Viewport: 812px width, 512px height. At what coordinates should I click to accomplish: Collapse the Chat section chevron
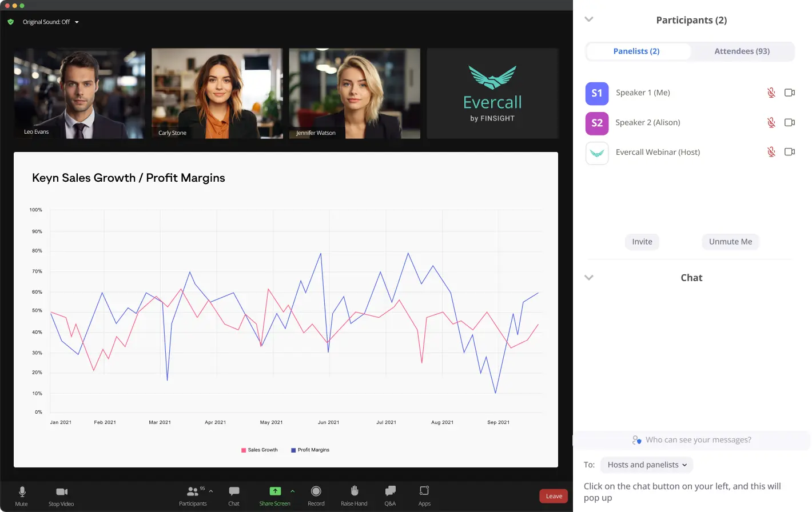(x=589, y=278)
